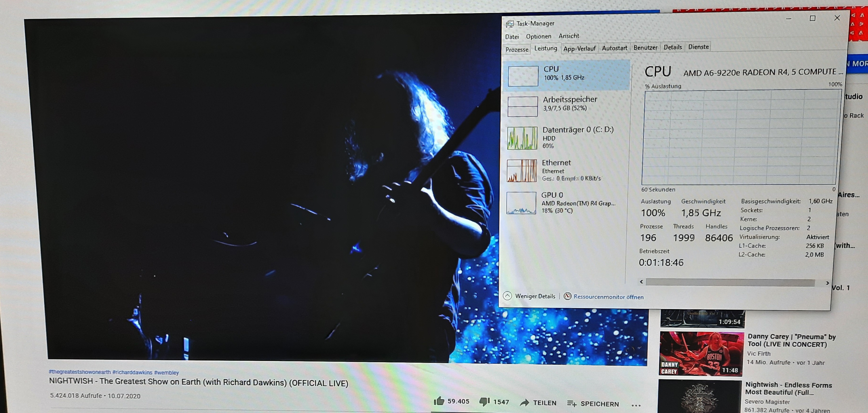Image resolution: width=868 pixels, height=413 pixels.
Task: Click the SPEICHERN button label
Action: pyautogui.click(x=600, y=404)
